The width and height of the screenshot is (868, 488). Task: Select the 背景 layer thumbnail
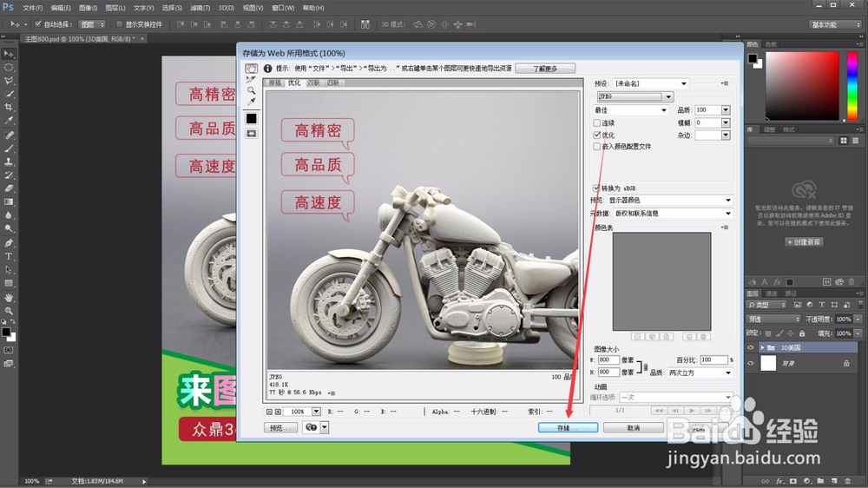click(x=768, y=363)
